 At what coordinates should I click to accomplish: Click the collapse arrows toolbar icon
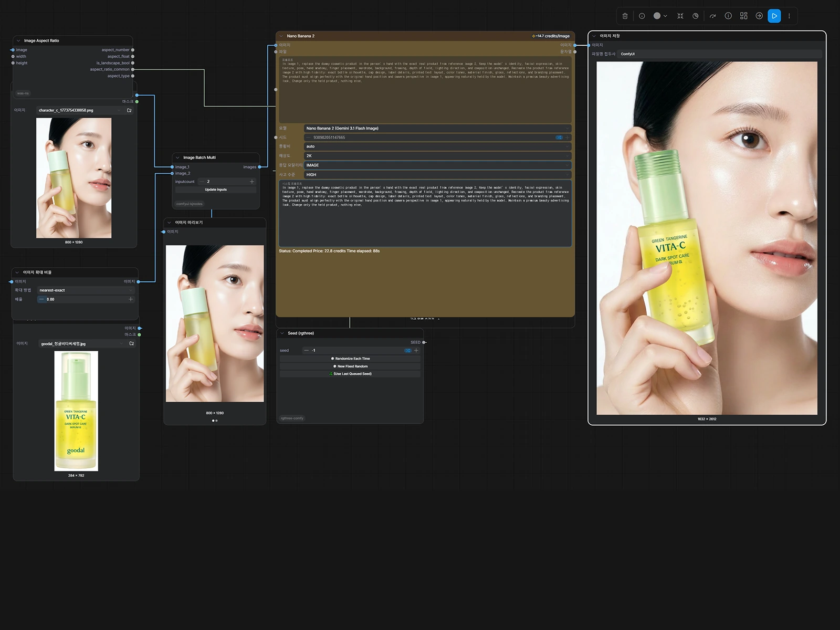680,16
